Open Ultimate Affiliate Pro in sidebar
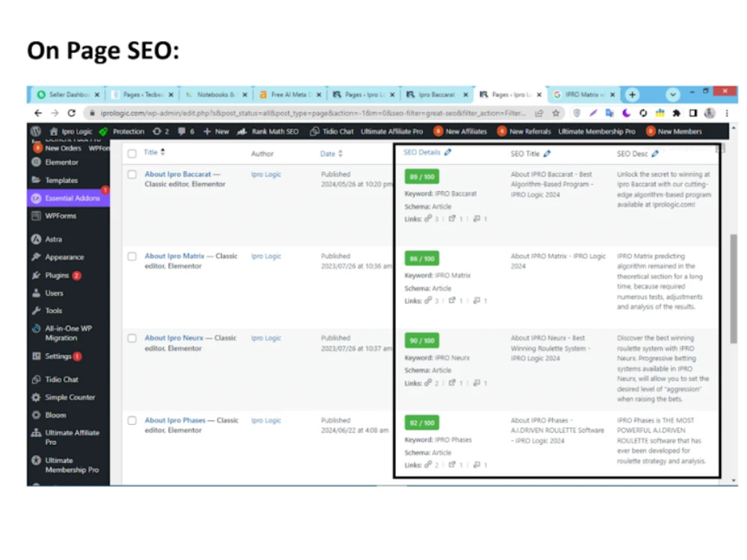Viewport: 747px width, 560px height. (72, 437)
